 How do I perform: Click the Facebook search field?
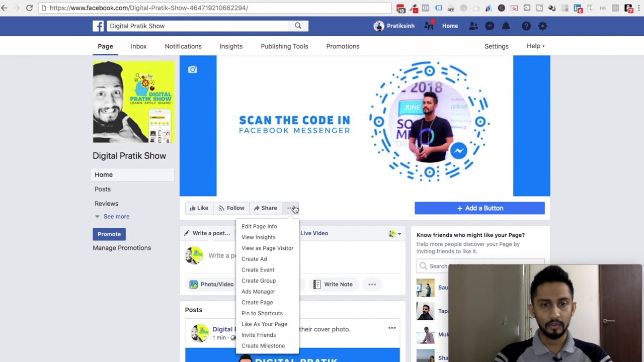coord(197,26)
